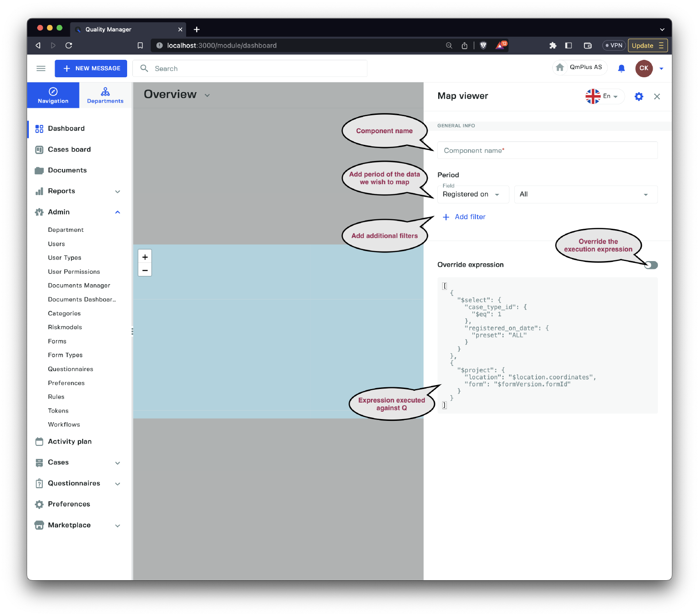Open browser extensions puzzle icon
Image resolution: width=699 pixels, height=616 pixels.
coord(553,45)
